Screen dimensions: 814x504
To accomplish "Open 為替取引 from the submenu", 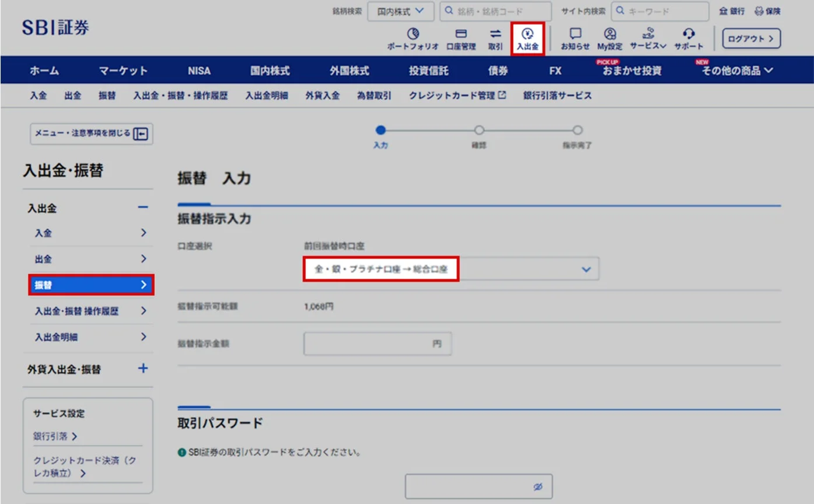I will click(374, 95).
